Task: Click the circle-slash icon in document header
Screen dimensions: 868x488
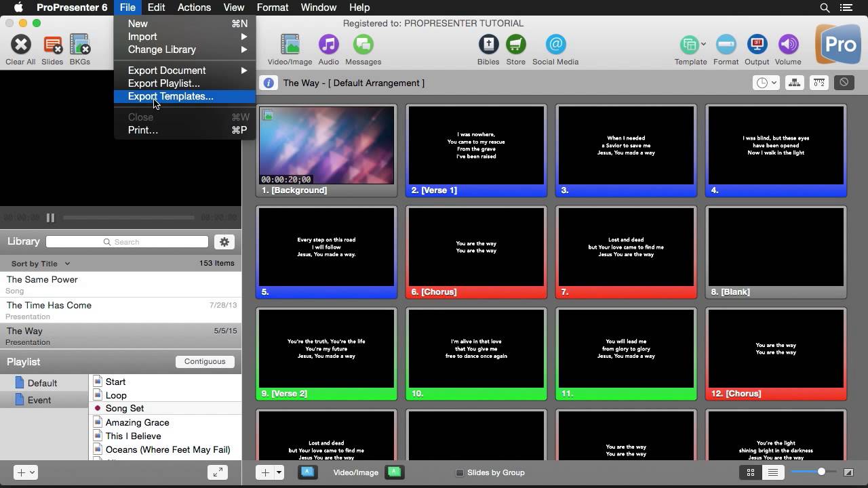Action: coord(844,83)
